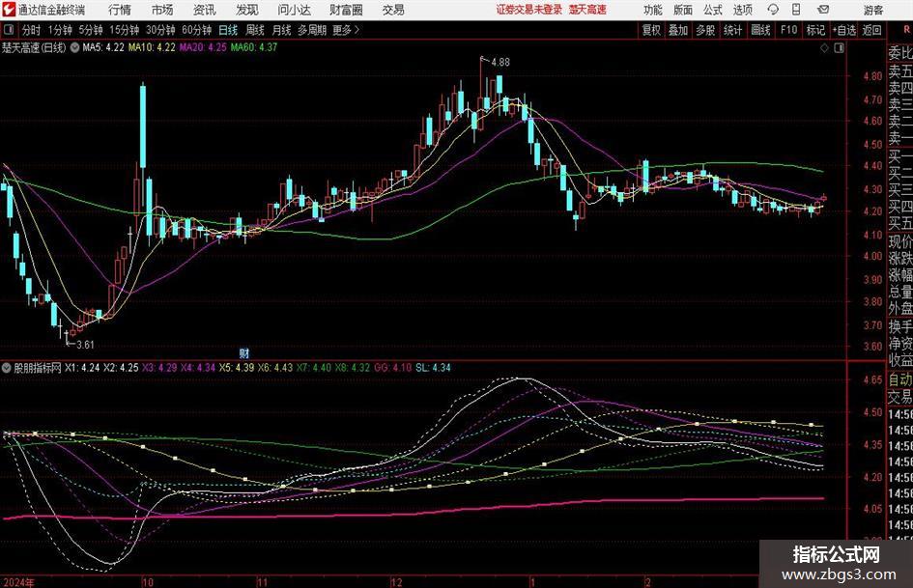The image size is (913, 588).
Task: Click the 画线 drawing button
Action: point(760,30)
